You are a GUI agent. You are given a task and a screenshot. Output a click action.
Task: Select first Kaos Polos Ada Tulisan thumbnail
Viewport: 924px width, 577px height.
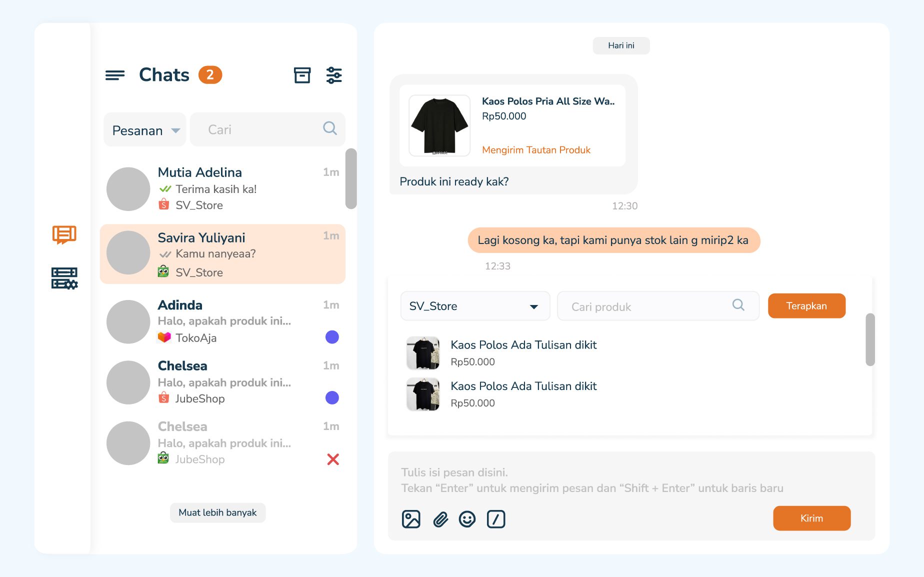(x=423, y=353)
